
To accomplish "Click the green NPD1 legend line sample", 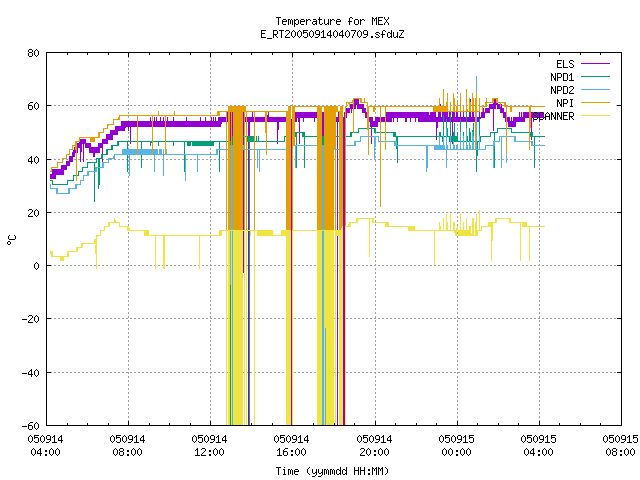I will click(x=595, y=76).
